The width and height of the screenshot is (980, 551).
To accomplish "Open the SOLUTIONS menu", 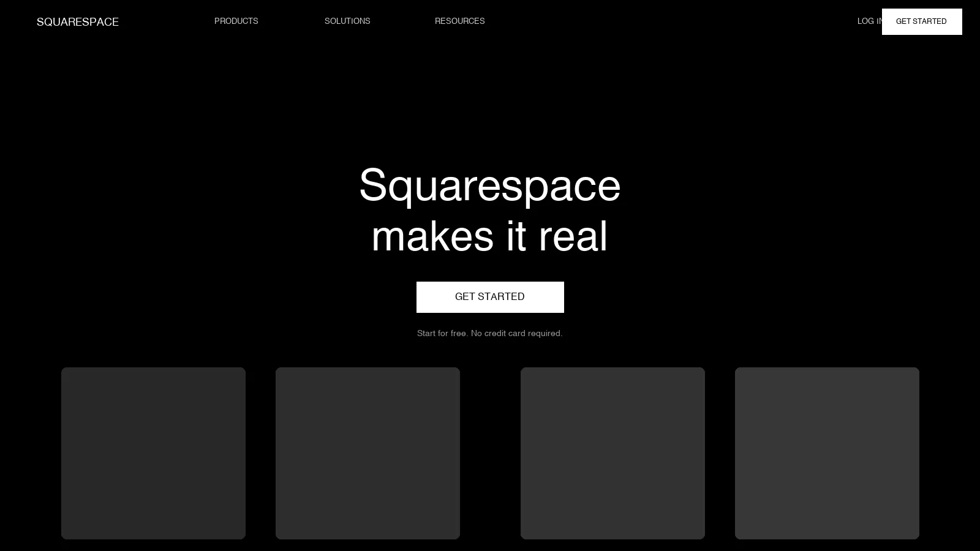I will tap(347, 21).
